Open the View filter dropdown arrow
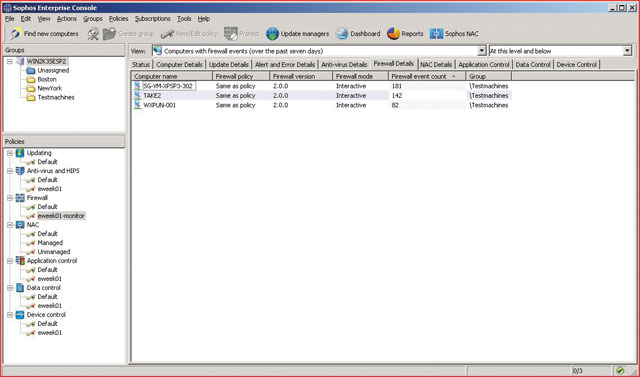The height and width of the screenshot is (377, 640). pyautogui.click(x=482, y=51)
